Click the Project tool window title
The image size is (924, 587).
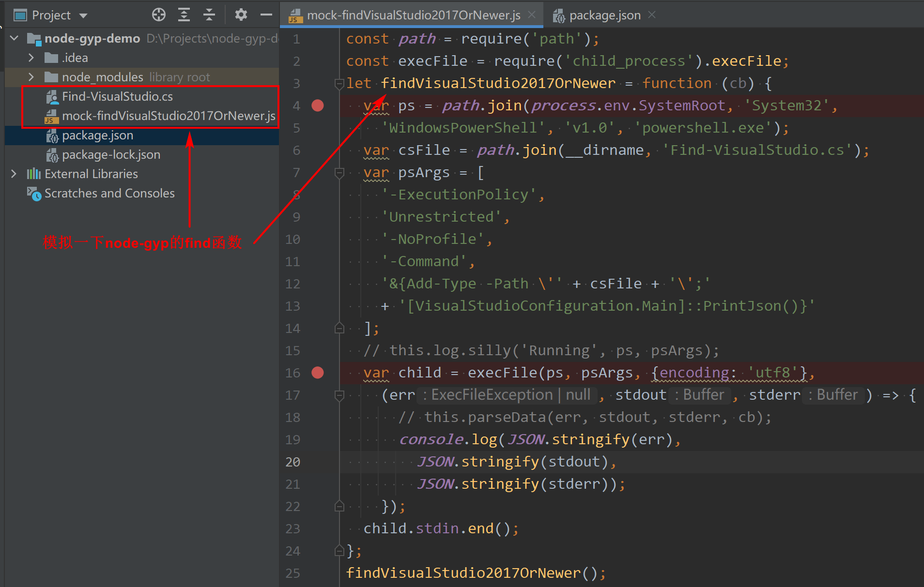coord(51,15)
